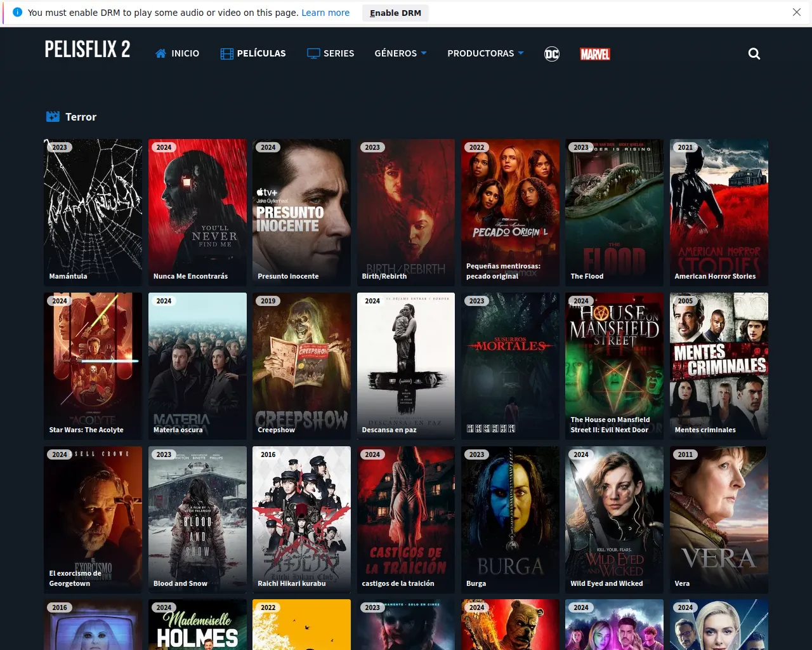The width and height of the screenshot is (812, 650).
Task: Click 2011 year badge on Vera
Action: pyautogui.click(x=685, y=454)
